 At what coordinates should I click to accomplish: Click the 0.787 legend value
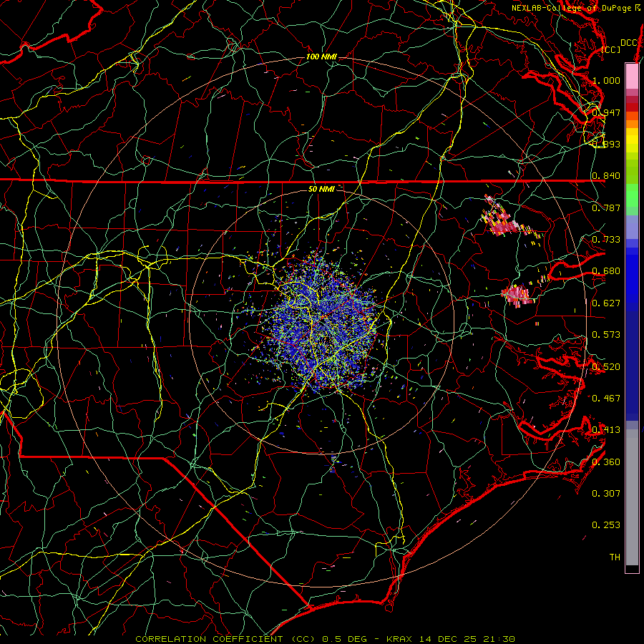point(606,208)
